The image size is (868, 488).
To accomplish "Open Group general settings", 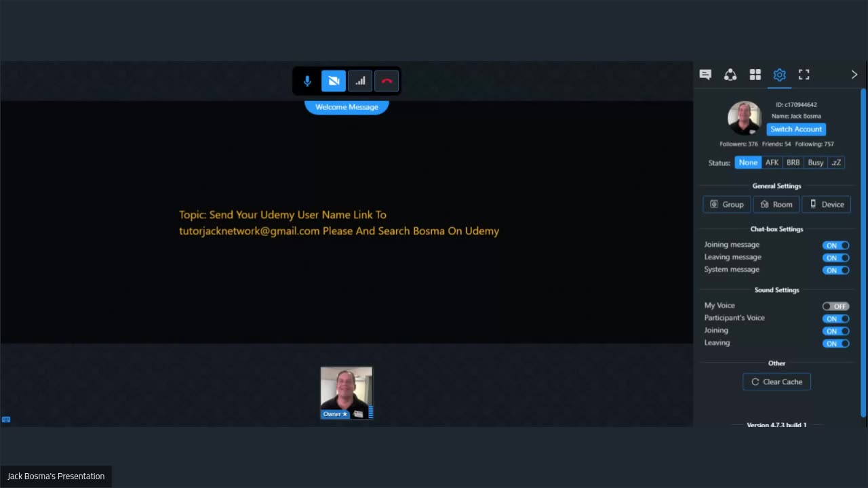I will (x=727, y=205).
